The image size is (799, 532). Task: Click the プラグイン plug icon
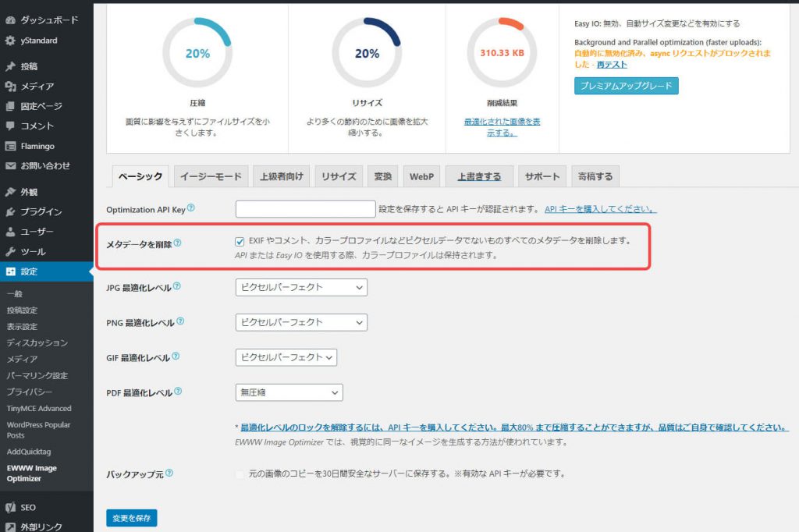click(10, 211)
